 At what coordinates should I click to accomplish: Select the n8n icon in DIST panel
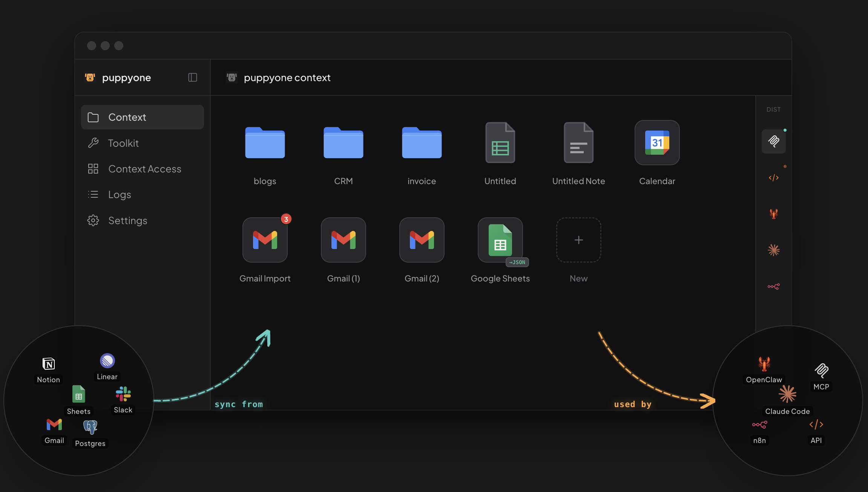click(x=773, y=286)
